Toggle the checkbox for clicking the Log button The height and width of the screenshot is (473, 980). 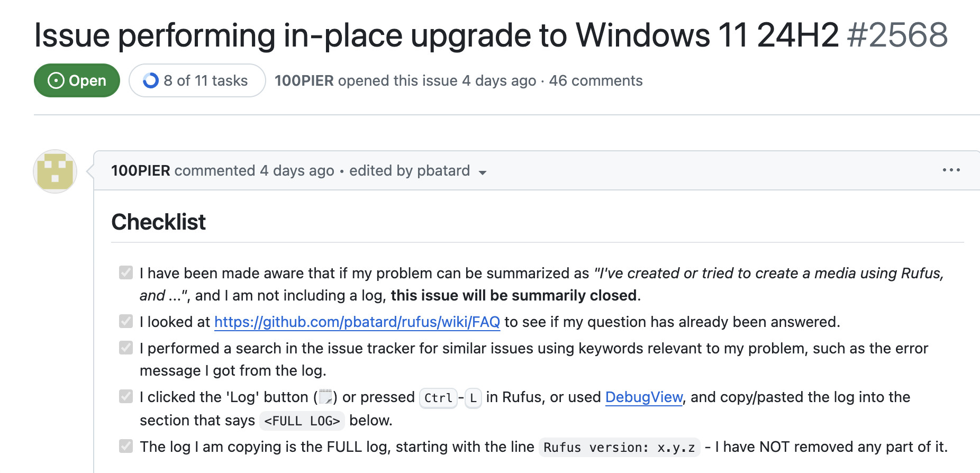[126, 396]
